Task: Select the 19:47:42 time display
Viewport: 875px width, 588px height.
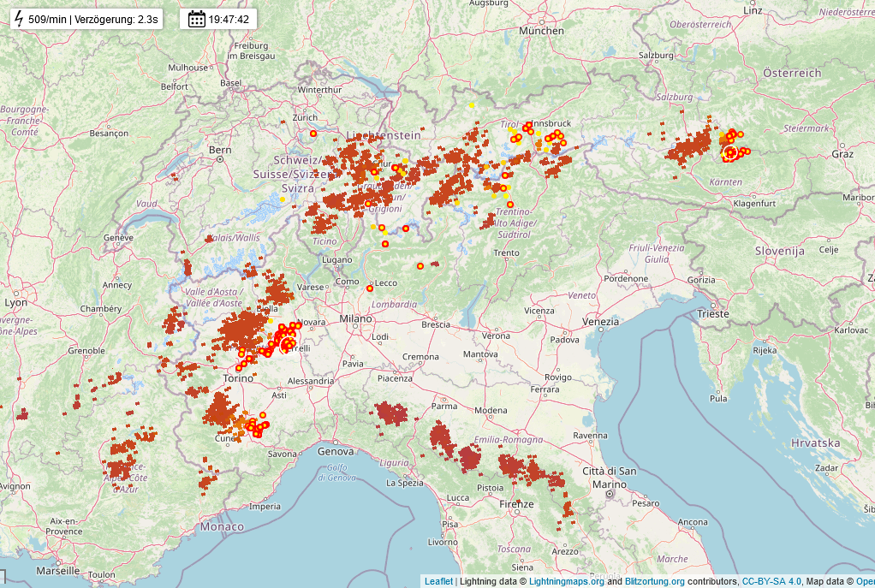Action: click(x=229, y=20)
